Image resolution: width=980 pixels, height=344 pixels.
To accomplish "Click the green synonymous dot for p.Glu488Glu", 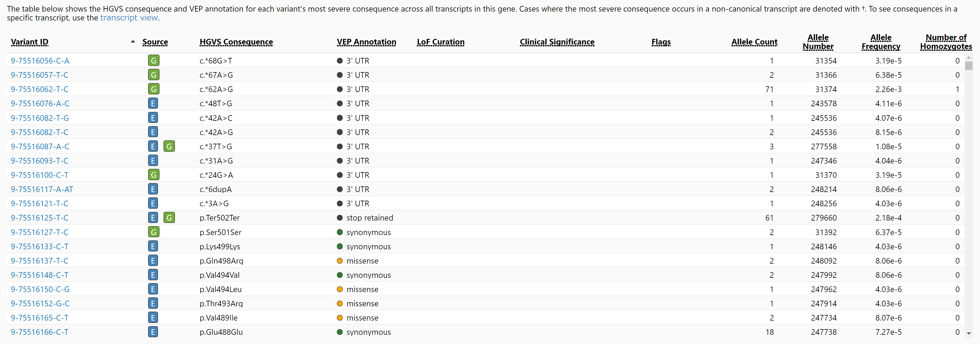I will click(340, 332).
